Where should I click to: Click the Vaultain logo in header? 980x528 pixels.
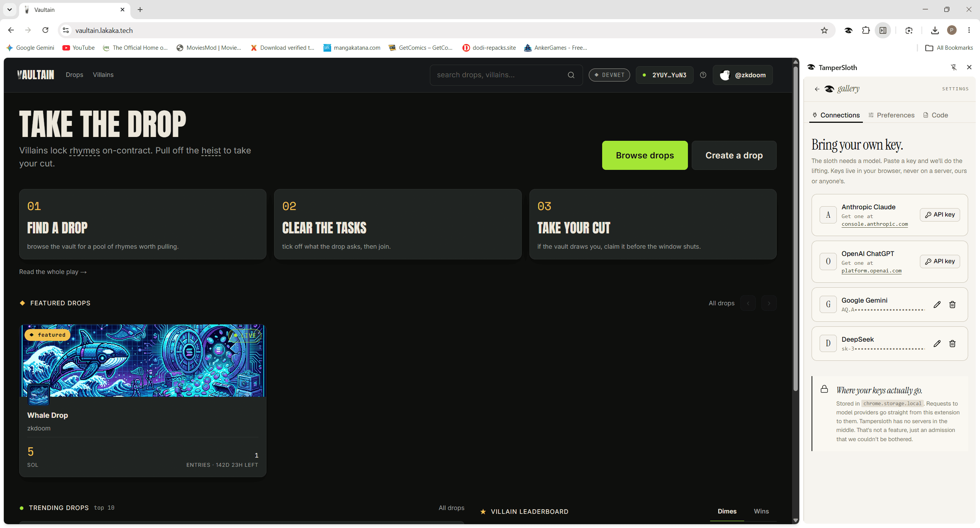point(36,75)
